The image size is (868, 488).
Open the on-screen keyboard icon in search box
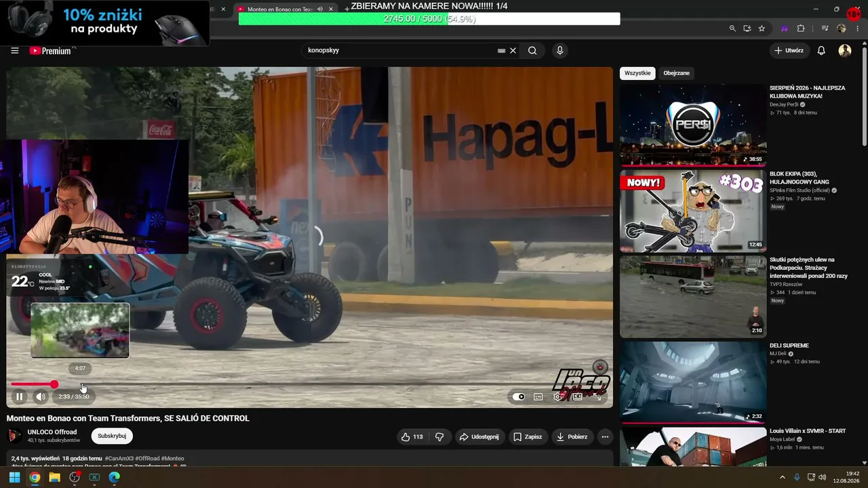pyautogui.click(x=501, y=51)
